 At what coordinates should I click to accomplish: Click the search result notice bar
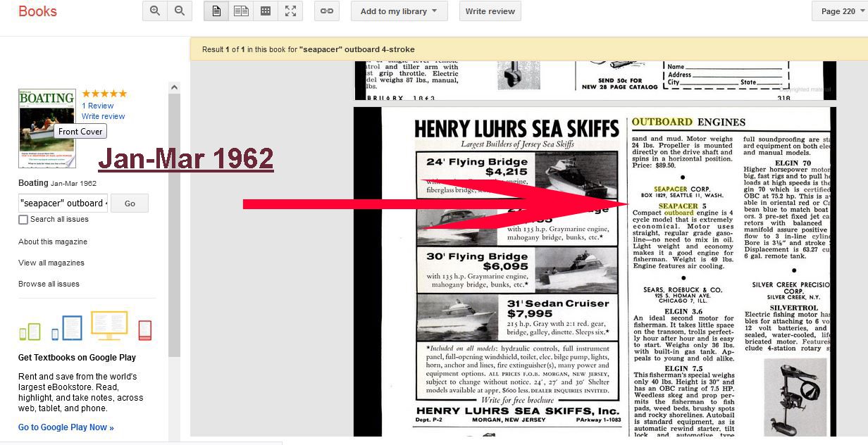click(529, 49)
